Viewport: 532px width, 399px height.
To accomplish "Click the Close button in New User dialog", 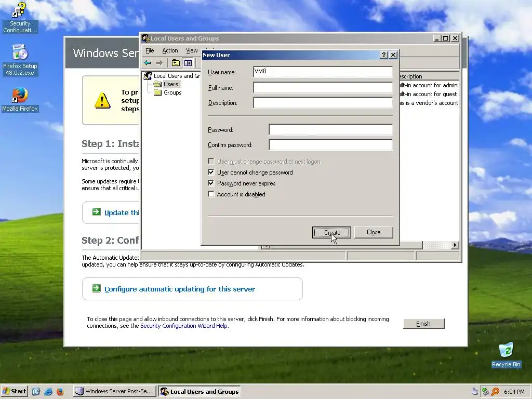I will tap(374, 232).
